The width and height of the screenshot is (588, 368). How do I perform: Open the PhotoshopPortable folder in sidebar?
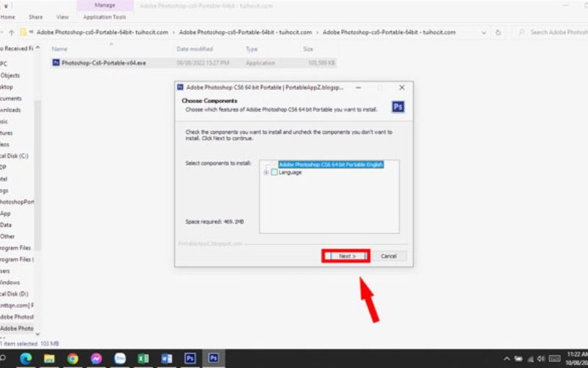17,202
